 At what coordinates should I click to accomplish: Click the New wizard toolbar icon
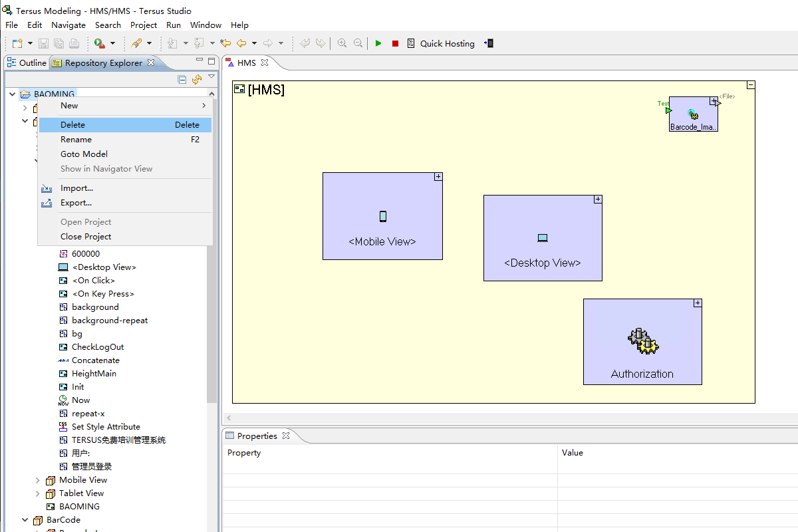click(18, 43)
